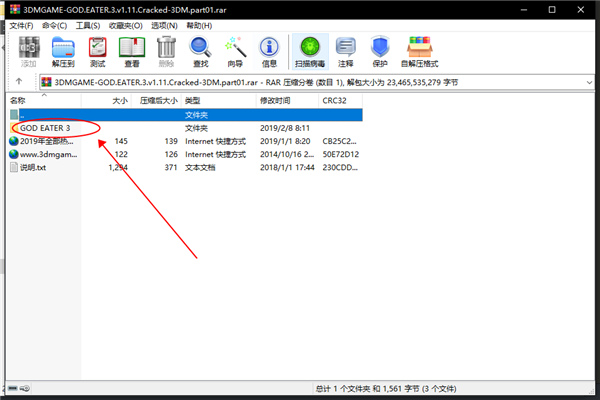This screenshot has width=600, height=400.
Task: Open the Help (帮助) menu
Action: (199, 26)
